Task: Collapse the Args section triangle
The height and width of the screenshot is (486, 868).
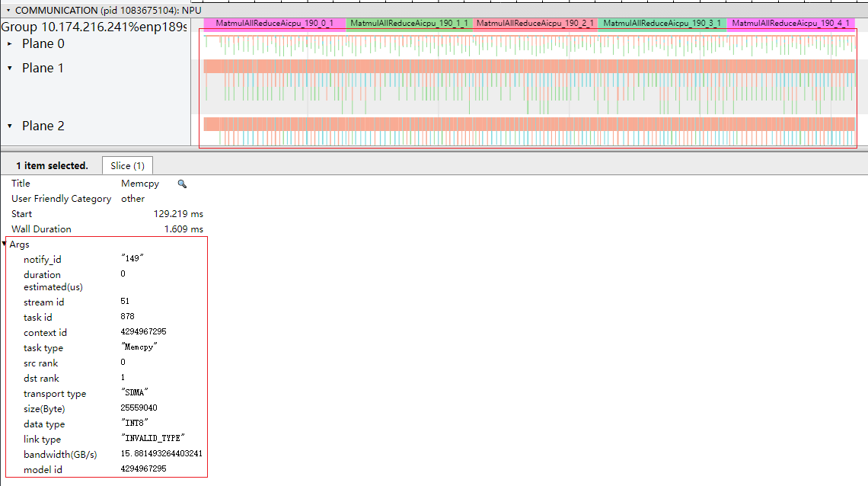Action: pos(5,244)
